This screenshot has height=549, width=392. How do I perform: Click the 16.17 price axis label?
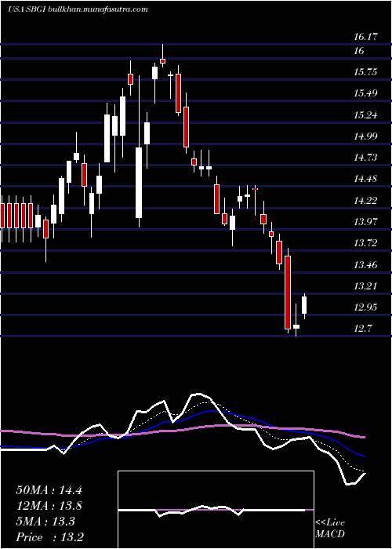coord(365,37)
